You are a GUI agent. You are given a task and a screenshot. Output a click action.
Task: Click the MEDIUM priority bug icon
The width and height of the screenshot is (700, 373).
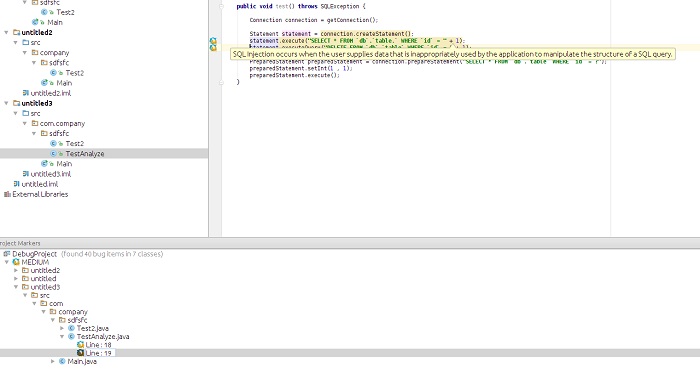click(x=16, y=262)
